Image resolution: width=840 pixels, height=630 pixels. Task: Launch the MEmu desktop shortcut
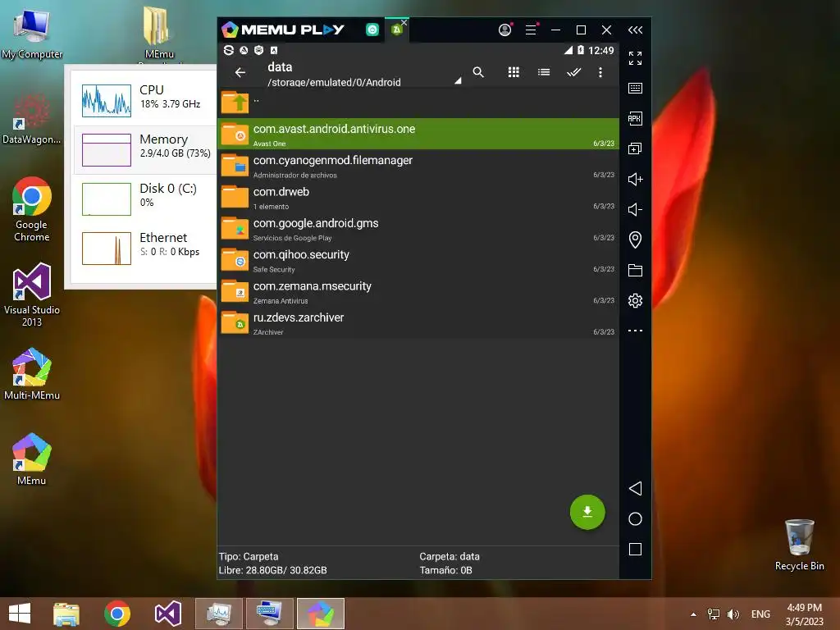point(32,459)
